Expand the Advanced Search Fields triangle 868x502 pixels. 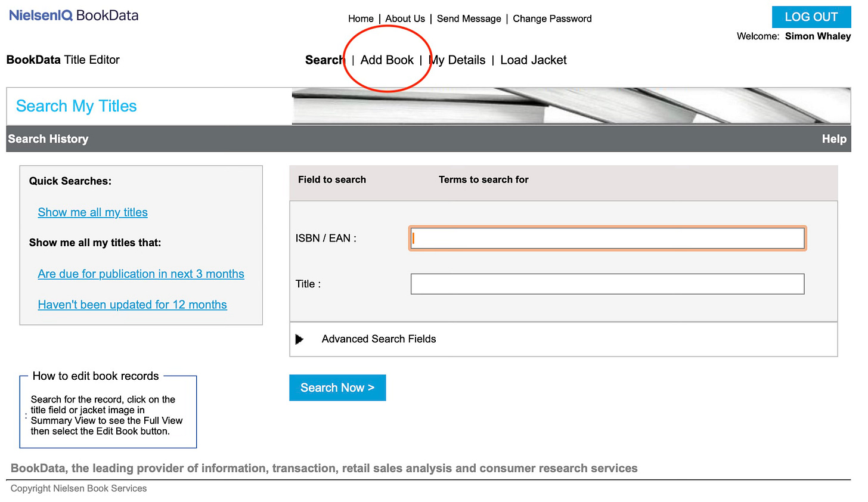[299, 339]
